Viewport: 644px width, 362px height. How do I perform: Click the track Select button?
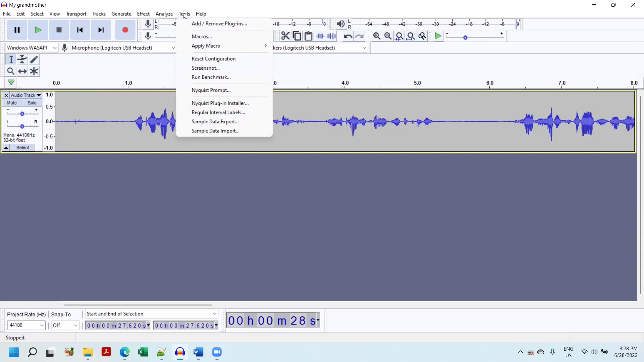(22, 148)
